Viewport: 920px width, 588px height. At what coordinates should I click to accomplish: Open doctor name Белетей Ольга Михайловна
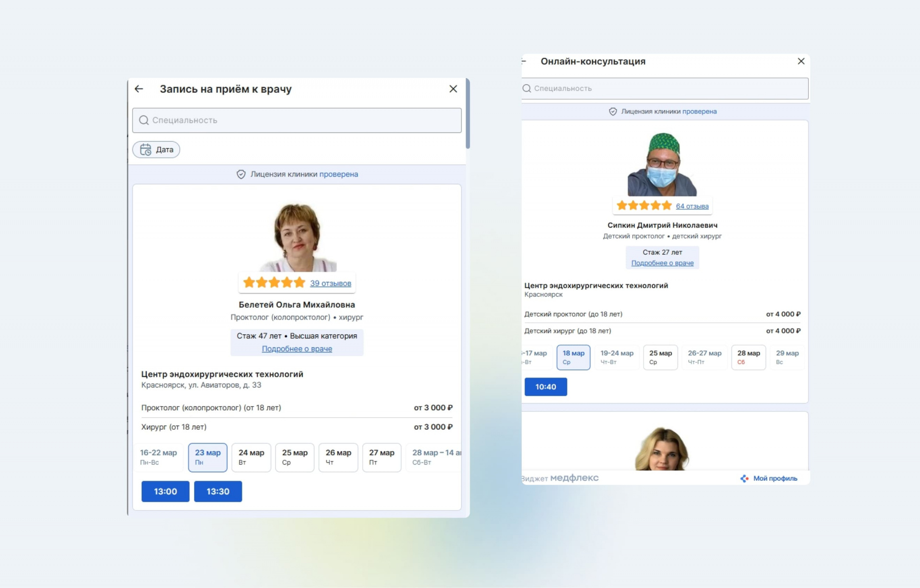(297, 305)
